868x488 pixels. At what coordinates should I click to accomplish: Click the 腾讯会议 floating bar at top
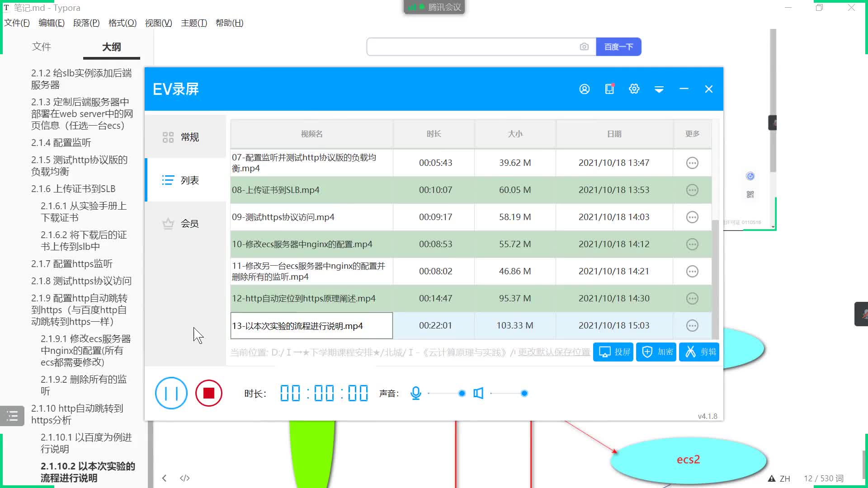pyautogui.click(x=434, y=7)
